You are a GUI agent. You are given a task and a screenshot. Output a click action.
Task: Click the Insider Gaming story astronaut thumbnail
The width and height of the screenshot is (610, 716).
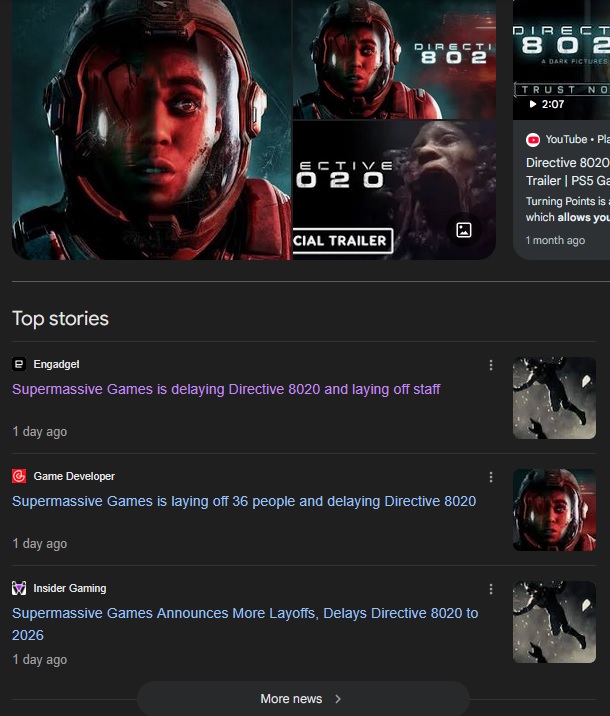point(554,622)
